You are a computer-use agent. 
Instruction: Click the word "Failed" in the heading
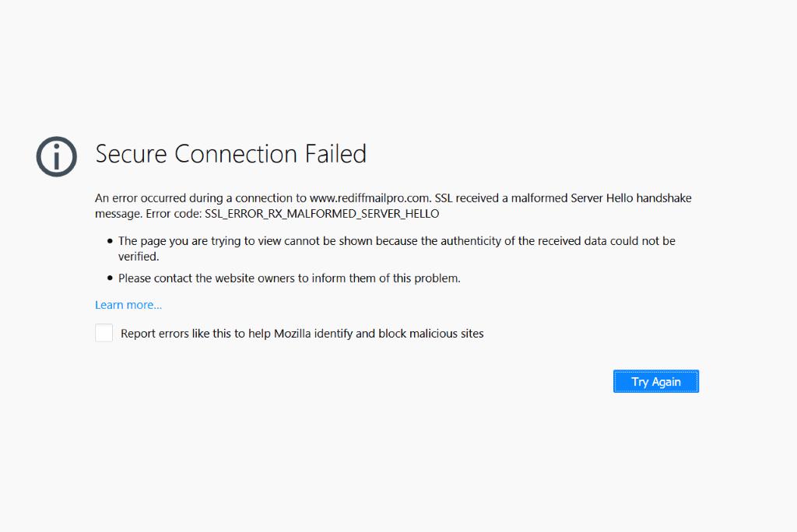click(335, 154)
